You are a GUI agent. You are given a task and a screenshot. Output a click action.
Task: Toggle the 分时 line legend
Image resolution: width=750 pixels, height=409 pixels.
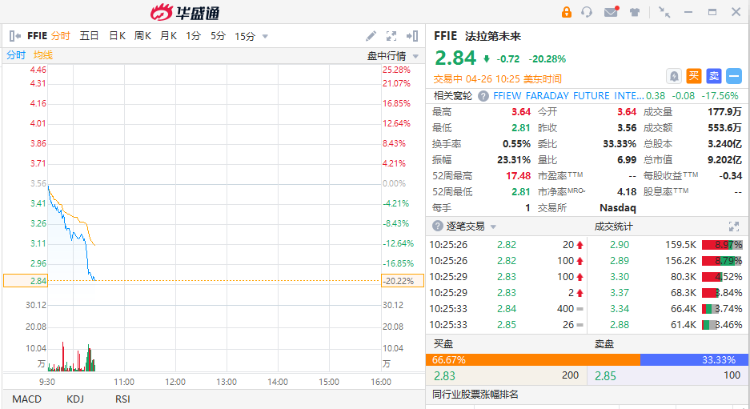coord(17,55)
